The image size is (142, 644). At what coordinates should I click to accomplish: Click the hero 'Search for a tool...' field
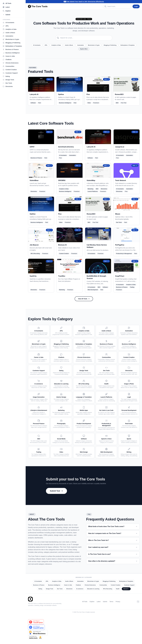(84, 38)
